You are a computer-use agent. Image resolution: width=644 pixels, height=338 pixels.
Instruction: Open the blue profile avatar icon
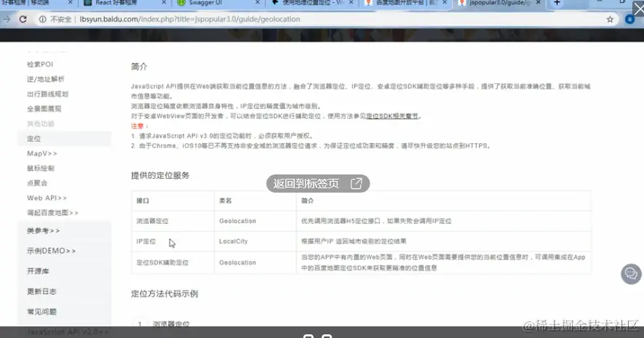click(629, 20)
